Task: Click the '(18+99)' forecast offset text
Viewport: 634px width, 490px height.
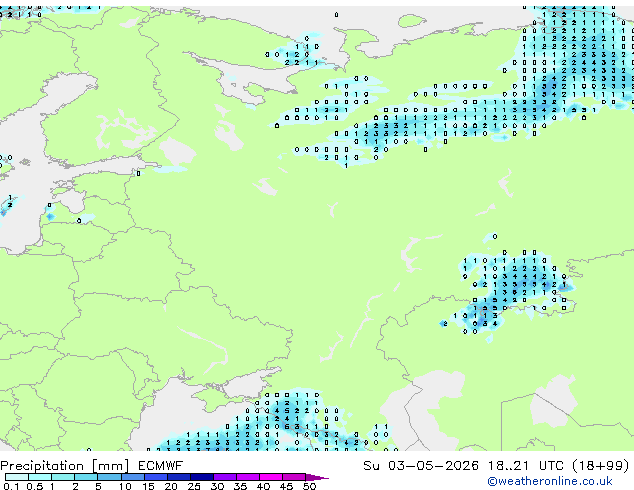Action: pos(601,466)
